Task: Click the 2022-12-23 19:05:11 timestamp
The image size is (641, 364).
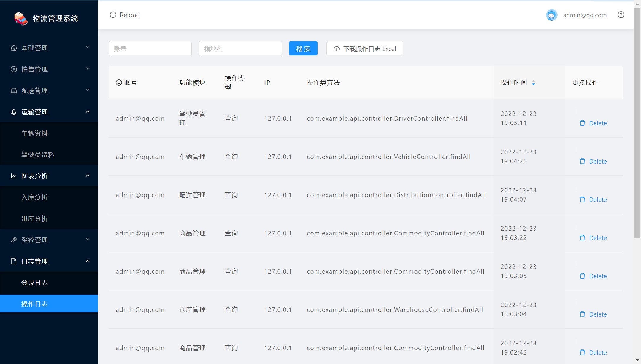Action: point(518,118)
